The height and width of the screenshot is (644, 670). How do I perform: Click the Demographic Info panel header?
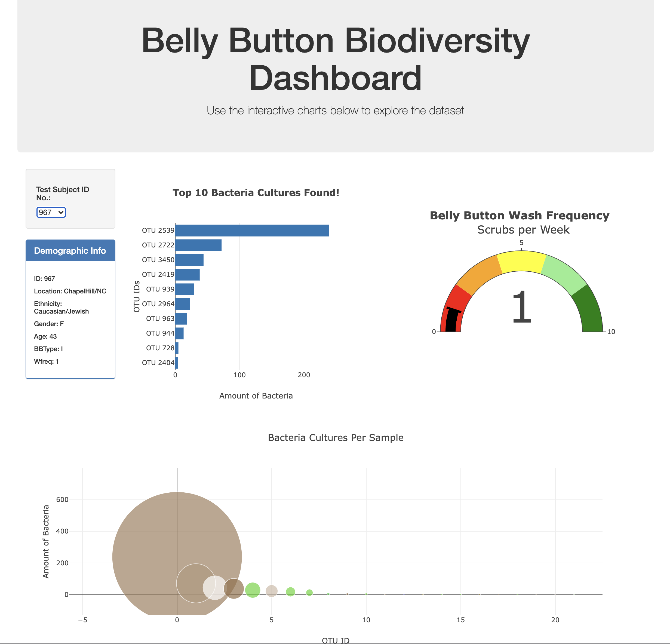70,251
